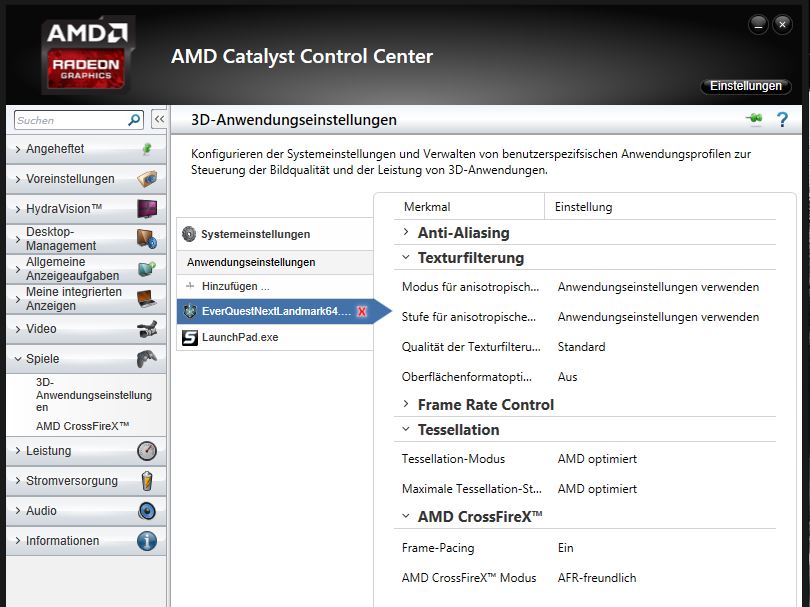The width and height of the screenshot is (810, 607).
Task: Click the green pin icon in Angeheftet row
Action: 147,149
